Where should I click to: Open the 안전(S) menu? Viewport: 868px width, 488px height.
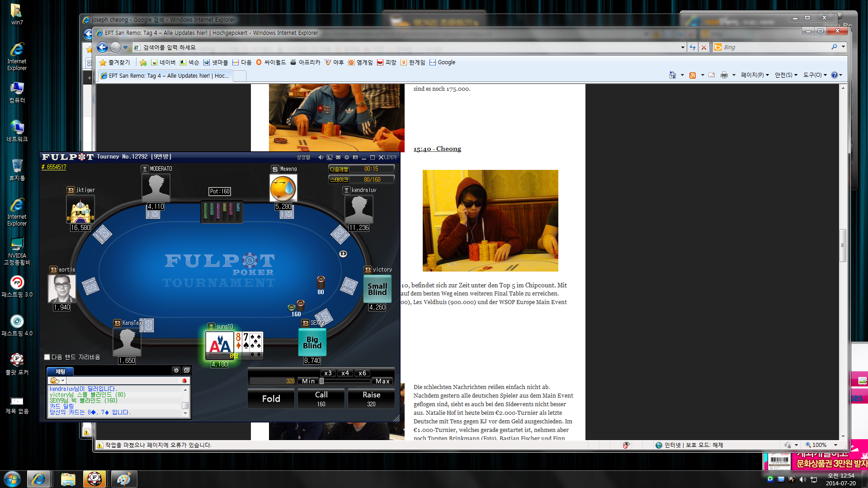pos(786,75)
